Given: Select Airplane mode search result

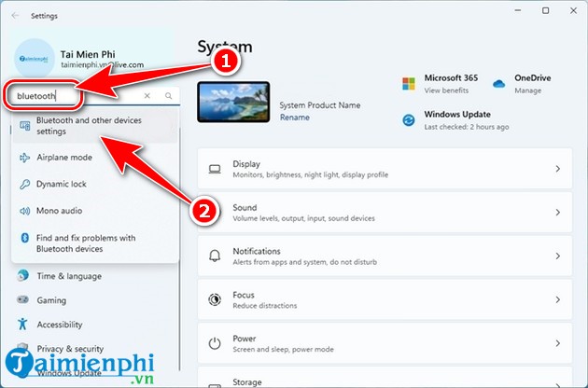Looking at the screenshot, I should point(95,158).
